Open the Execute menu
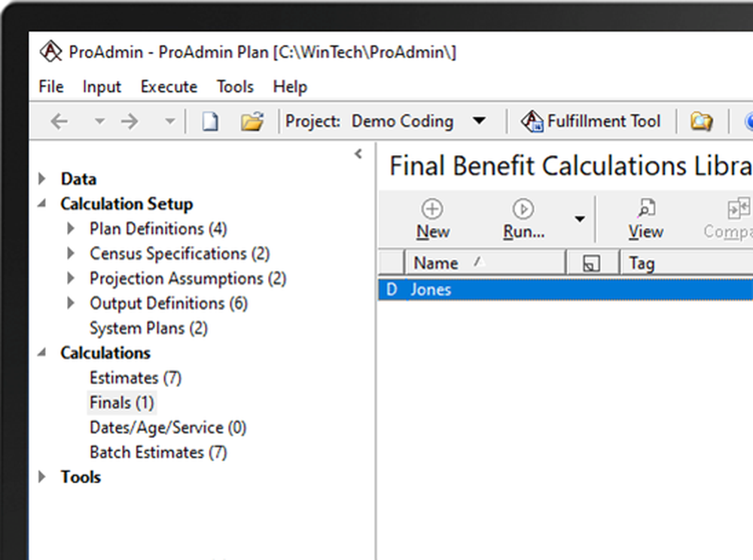 click(169, 87)
